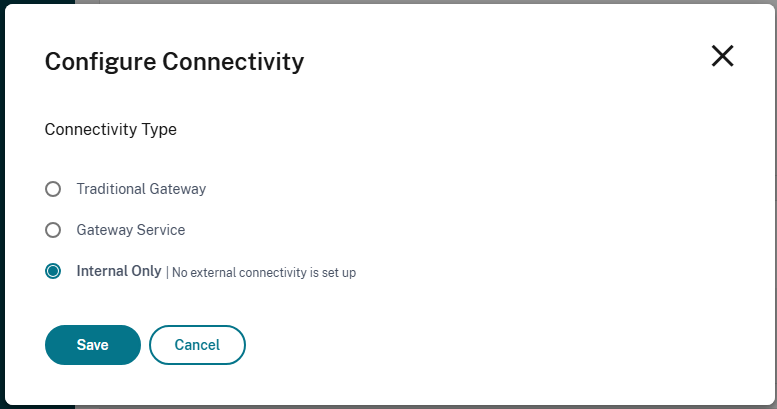Image resolution: width=777 pixels, height=409 pixels.
Task: Select the Internal Only radio button
Action: pyautogui.click(x=53, y=271)
